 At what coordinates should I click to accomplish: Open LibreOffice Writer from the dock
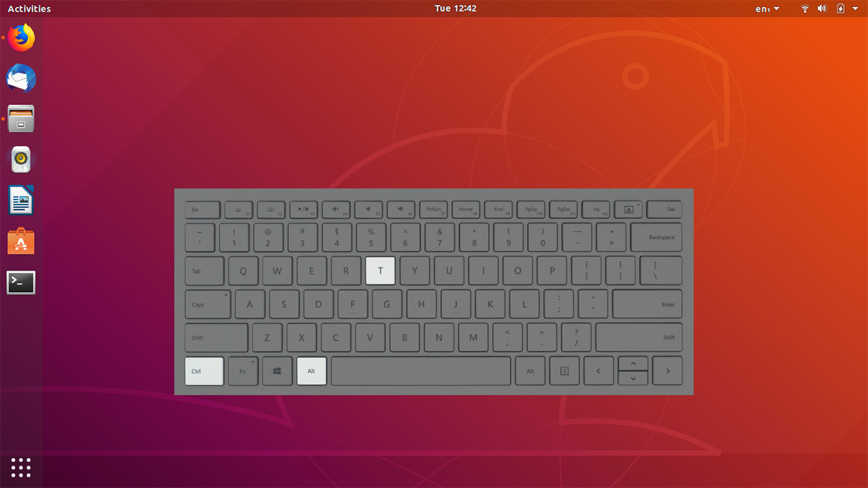click(x=21, y=201)
